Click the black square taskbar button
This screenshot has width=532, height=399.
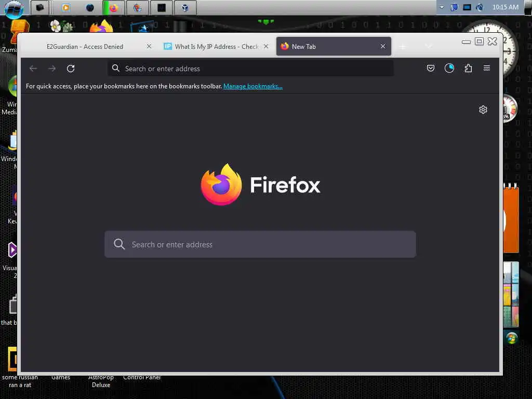[x=162, y=7]
